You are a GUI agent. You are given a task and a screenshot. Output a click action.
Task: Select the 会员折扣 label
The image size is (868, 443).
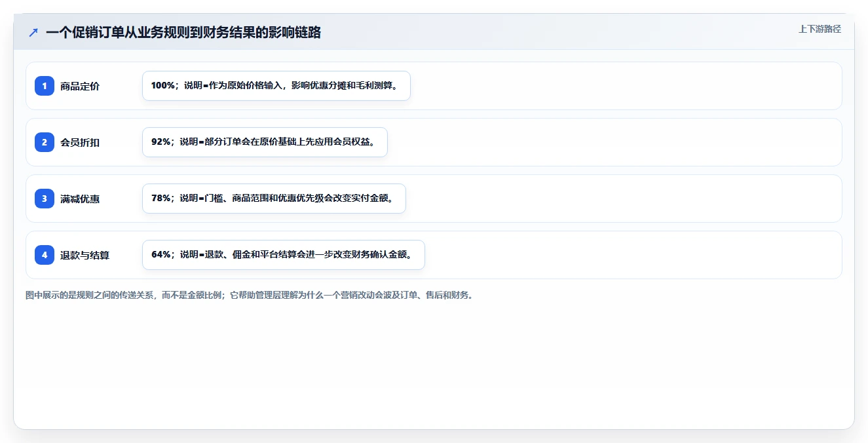(x=80, y=142)
